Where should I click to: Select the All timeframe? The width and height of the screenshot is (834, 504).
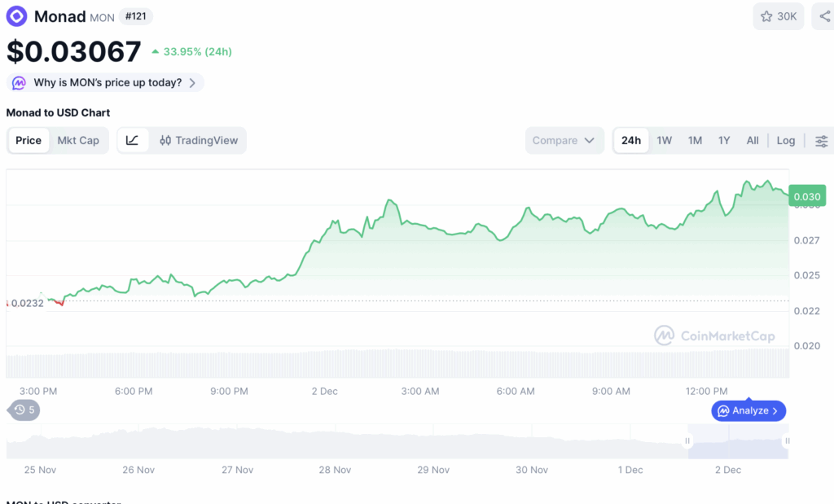point(753,140)
